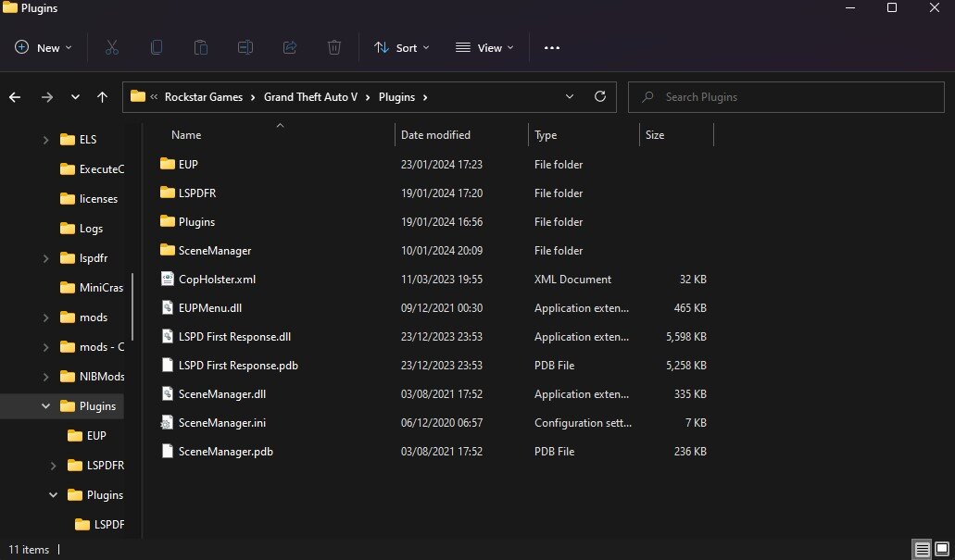Open the Sort dropdown menu
This screenshot has height=560, width=955.
click(x=402, y=47)
